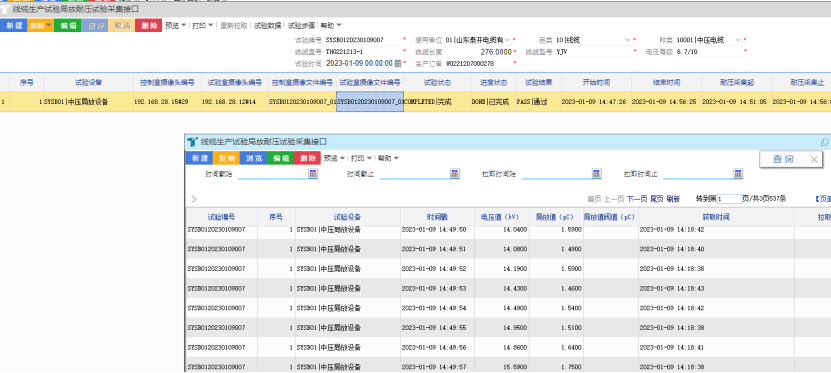Click 刷新 link in pagination
Viewport: 831px width, 373px height.
673,199
